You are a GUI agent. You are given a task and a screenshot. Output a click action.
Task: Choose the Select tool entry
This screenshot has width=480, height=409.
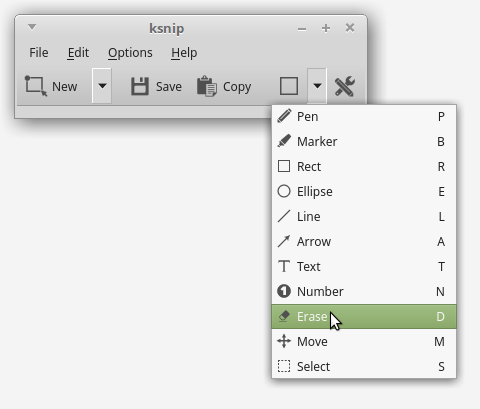tap(364, 367)
